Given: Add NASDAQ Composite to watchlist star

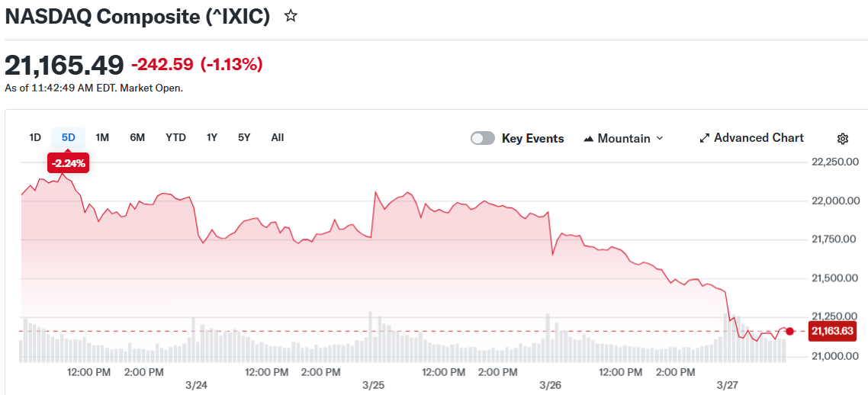Looking at the screenshot, I should pos(291,16).
